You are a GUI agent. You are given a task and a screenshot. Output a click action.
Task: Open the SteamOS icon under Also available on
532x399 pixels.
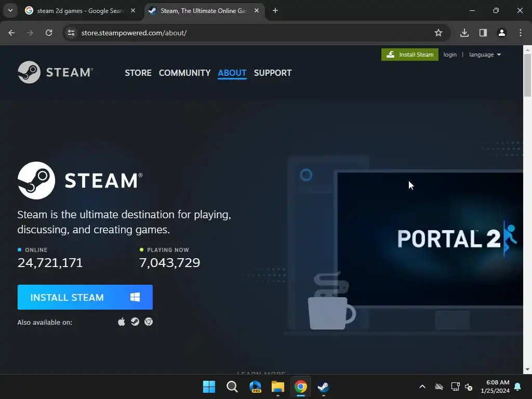tap(135, 322)
